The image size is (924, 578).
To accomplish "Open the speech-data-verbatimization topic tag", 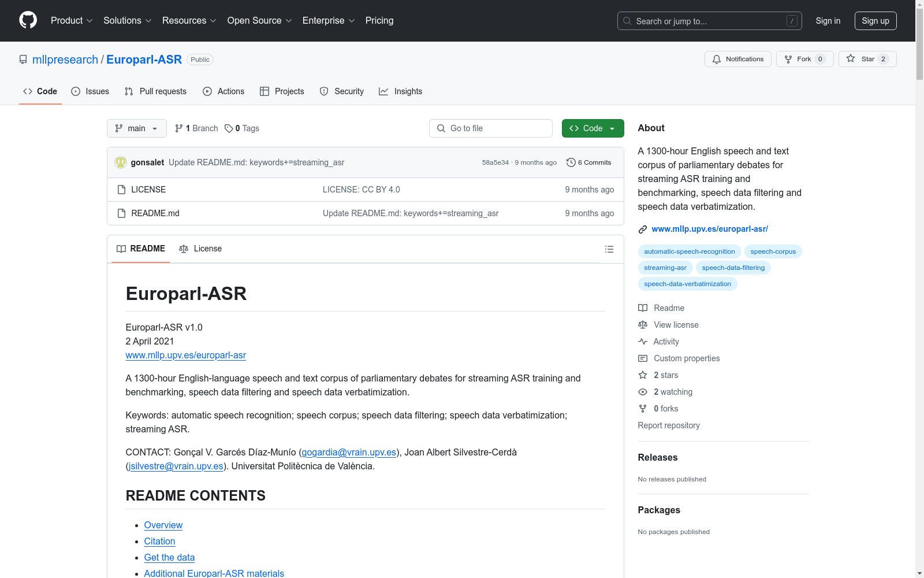I will tap(688, 284).
